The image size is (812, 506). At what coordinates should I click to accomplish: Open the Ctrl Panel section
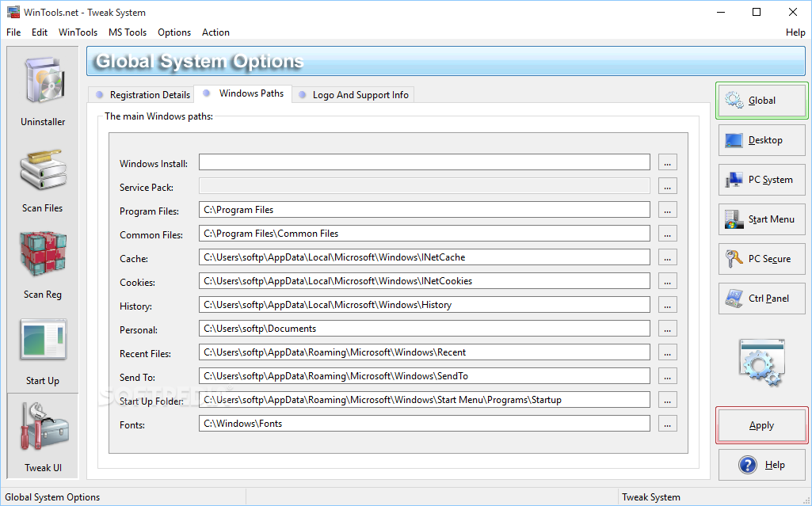click(761, 299)
